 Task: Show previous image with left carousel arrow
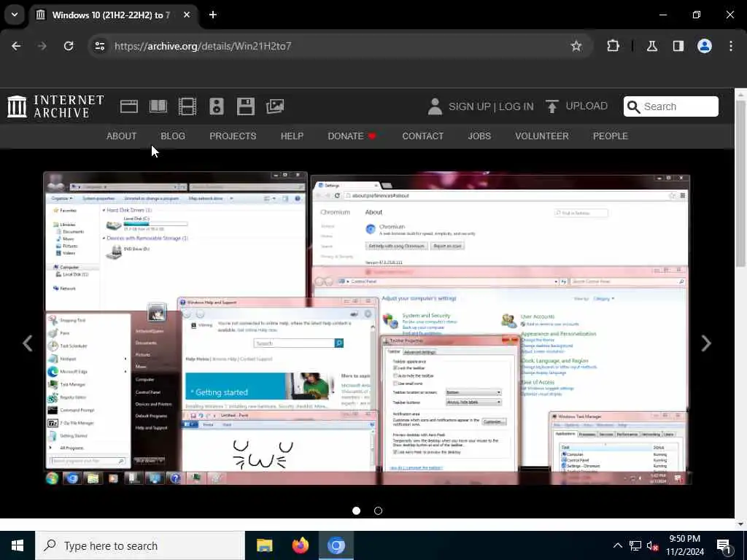tap(28, 343)
